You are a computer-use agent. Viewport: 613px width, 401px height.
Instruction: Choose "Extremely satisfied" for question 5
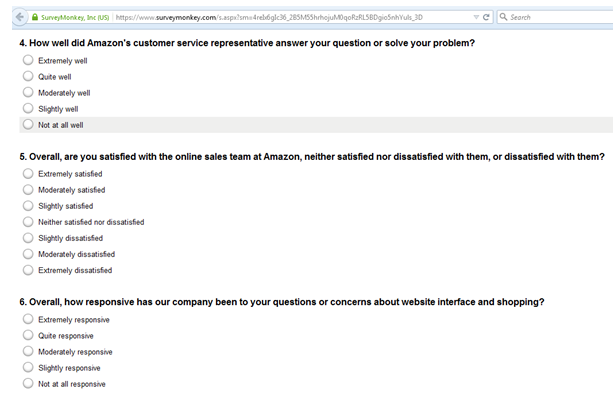pos(28,173)
